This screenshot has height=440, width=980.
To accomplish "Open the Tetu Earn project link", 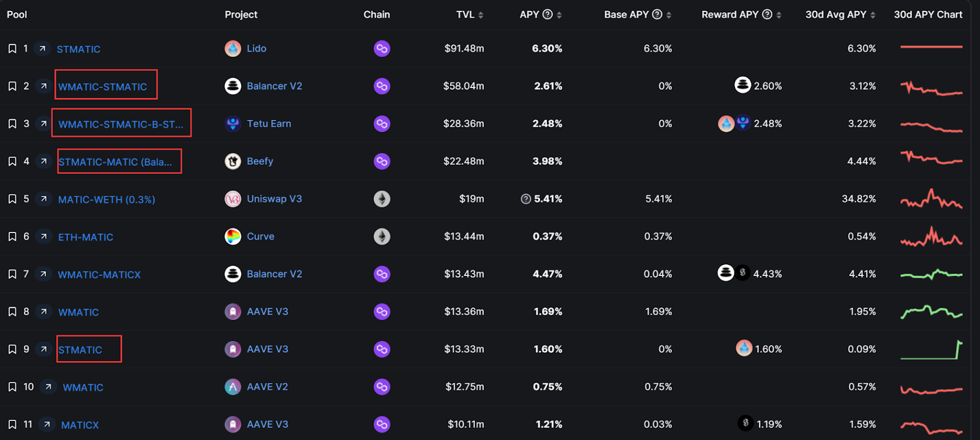I will 269,124.
